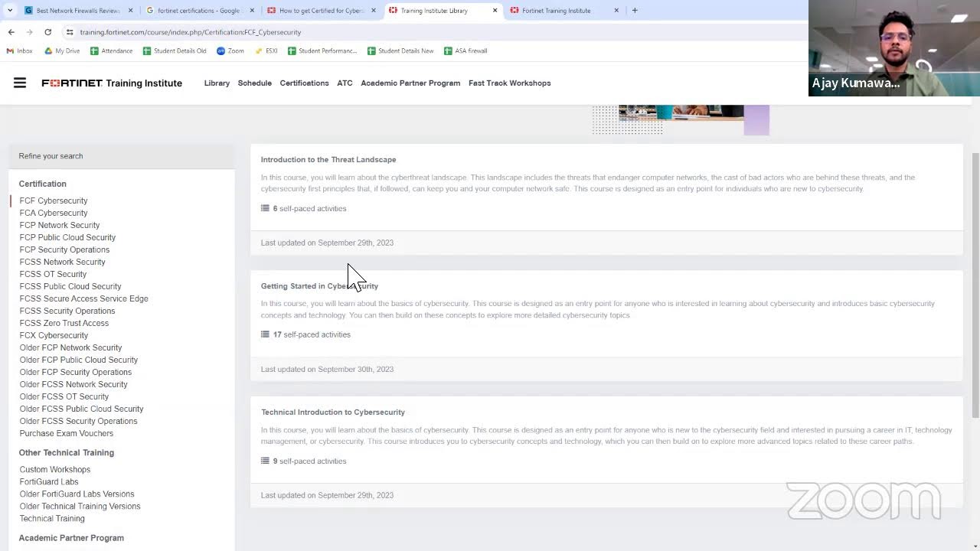Screen dimensions: 980x551
Task: Select FCSS Security Operations filter
Action: pos(67,311)
